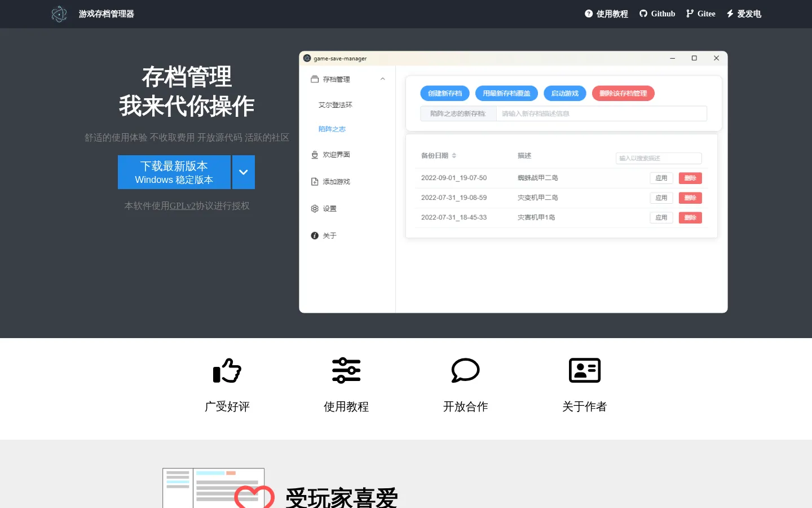Click the 2022-07-31_19-08-59 date cell
Viewport: 812px width, 508px height.
click(x=454, y=198)
